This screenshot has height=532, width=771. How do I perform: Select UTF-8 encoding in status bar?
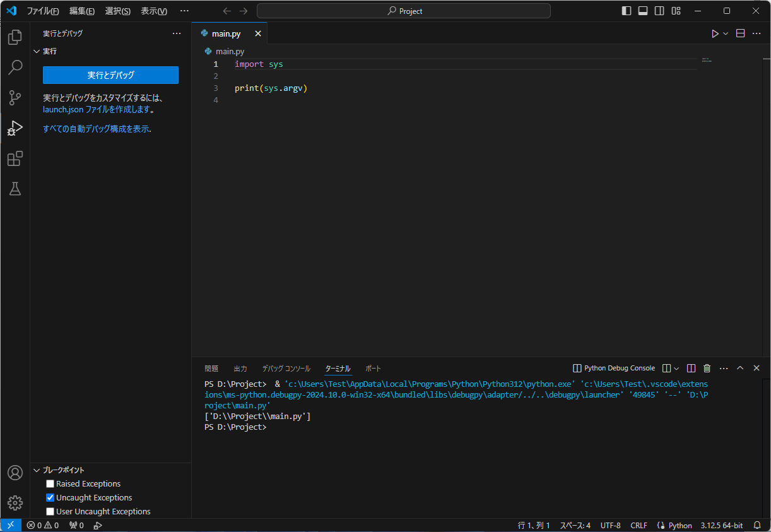click(610, 524)
